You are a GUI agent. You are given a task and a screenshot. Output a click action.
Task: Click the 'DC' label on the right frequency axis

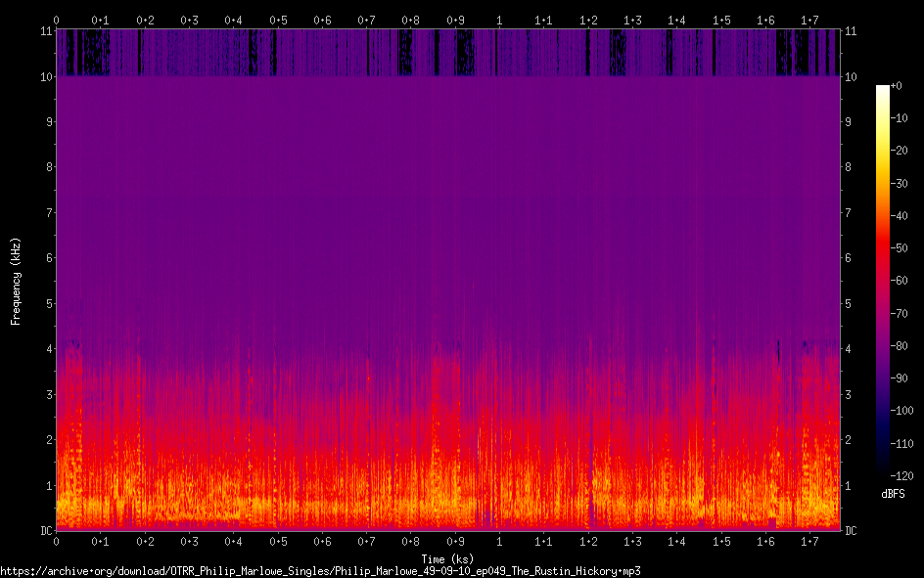pyautogui.click(x=852, y=531)
